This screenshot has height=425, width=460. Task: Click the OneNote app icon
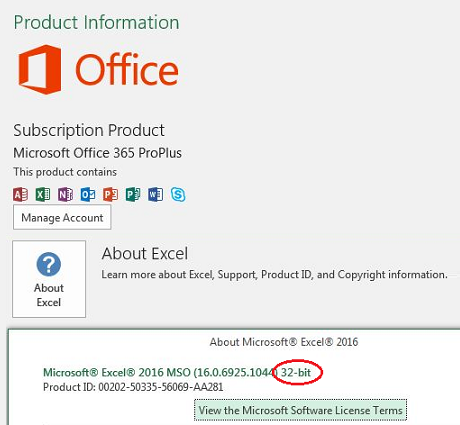(65, 194)
